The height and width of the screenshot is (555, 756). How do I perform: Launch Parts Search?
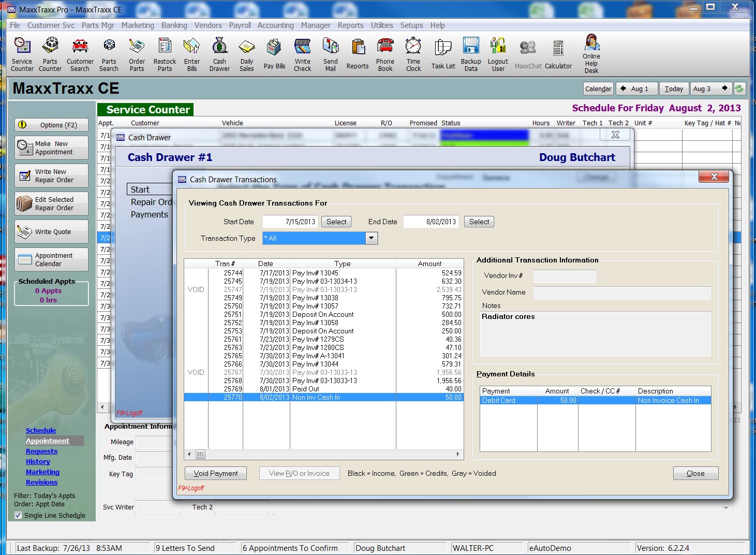pos(109,54)
